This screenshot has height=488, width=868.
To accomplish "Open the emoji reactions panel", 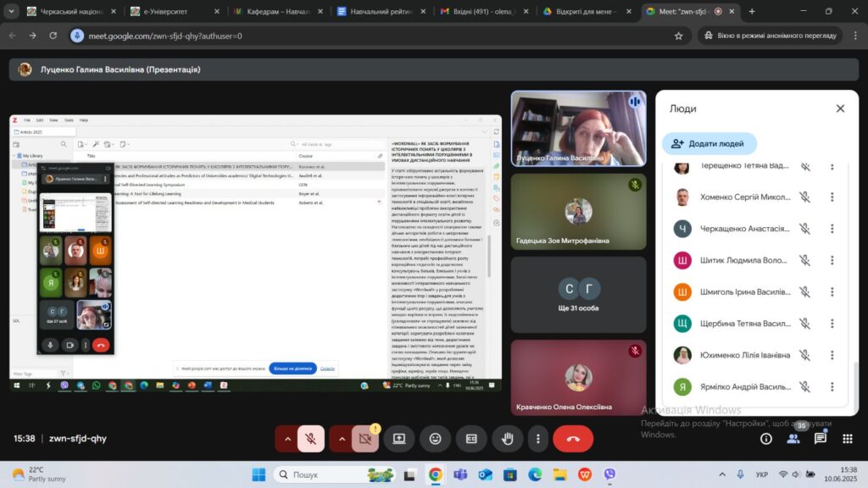I will [x=435, y=439].
